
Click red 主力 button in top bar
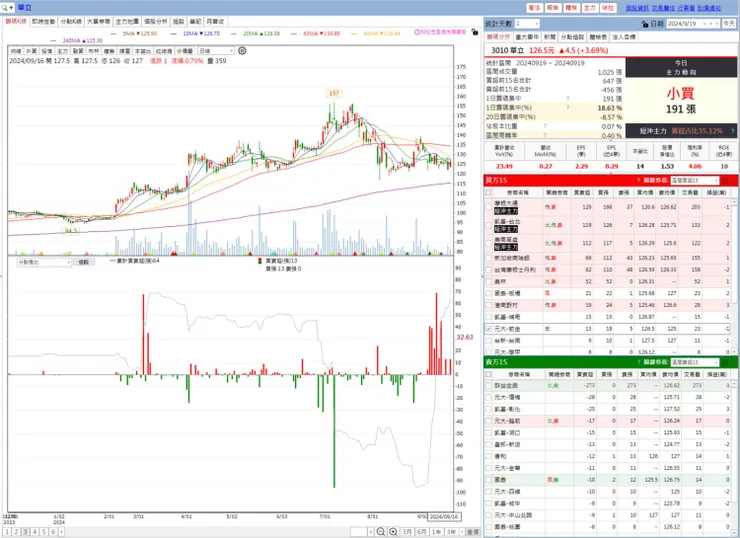[x=589, y=8]
